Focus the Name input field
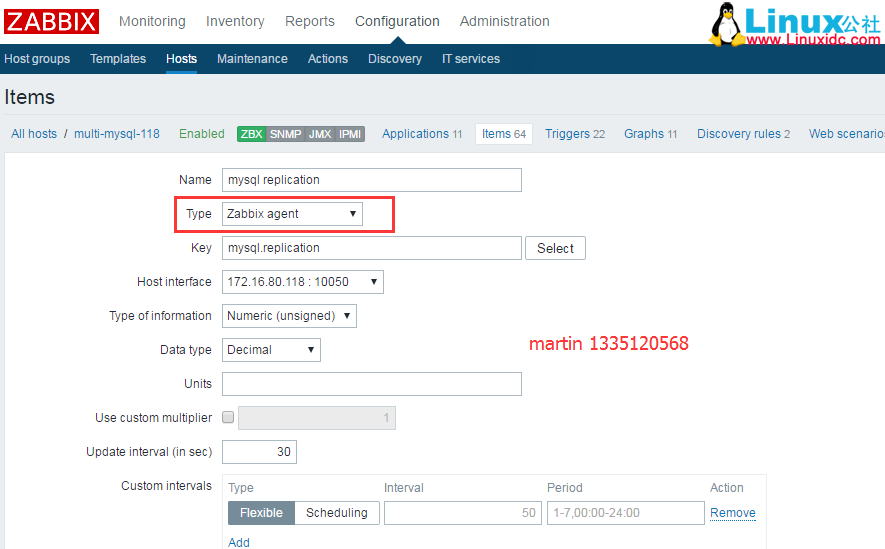Viewport: 885px width, 549px height. 371,180
